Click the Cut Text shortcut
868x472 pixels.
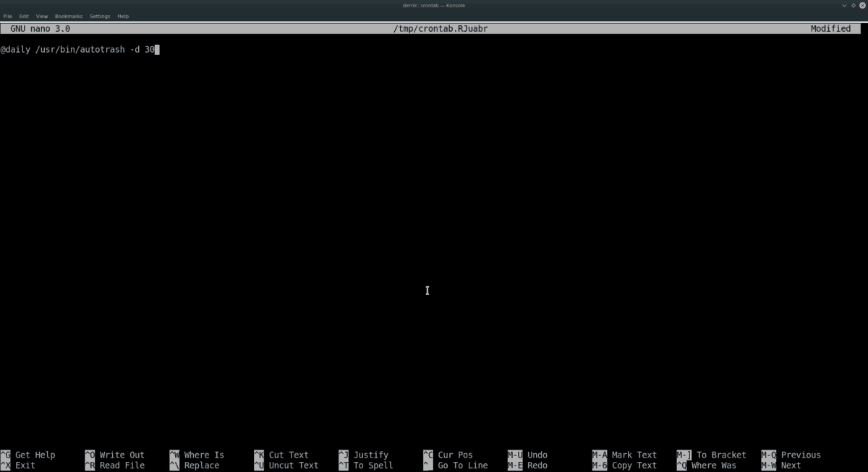[288, 455]
